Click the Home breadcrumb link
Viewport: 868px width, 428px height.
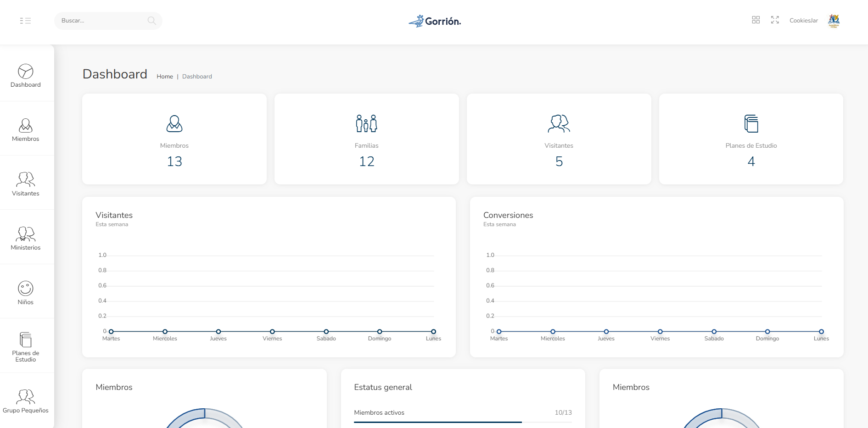click(165, 77)
